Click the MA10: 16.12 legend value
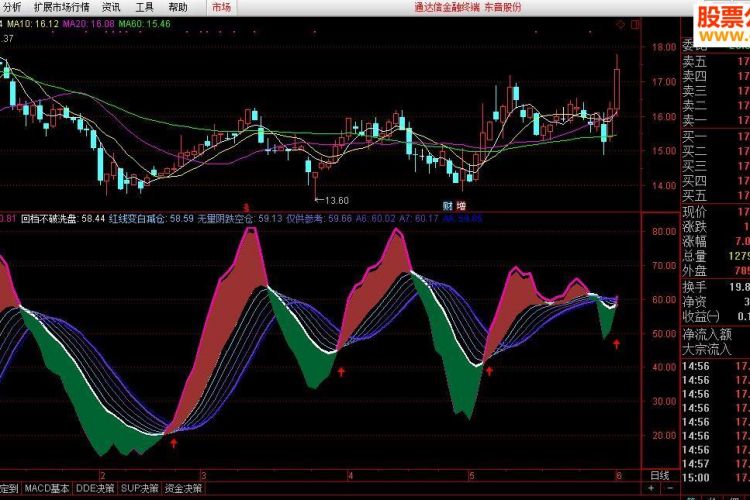The image size is (750, 500). click(x=33, y=24)
